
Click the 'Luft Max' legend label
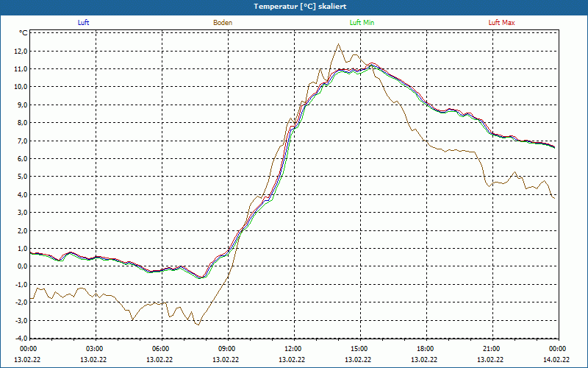point(501,23)
